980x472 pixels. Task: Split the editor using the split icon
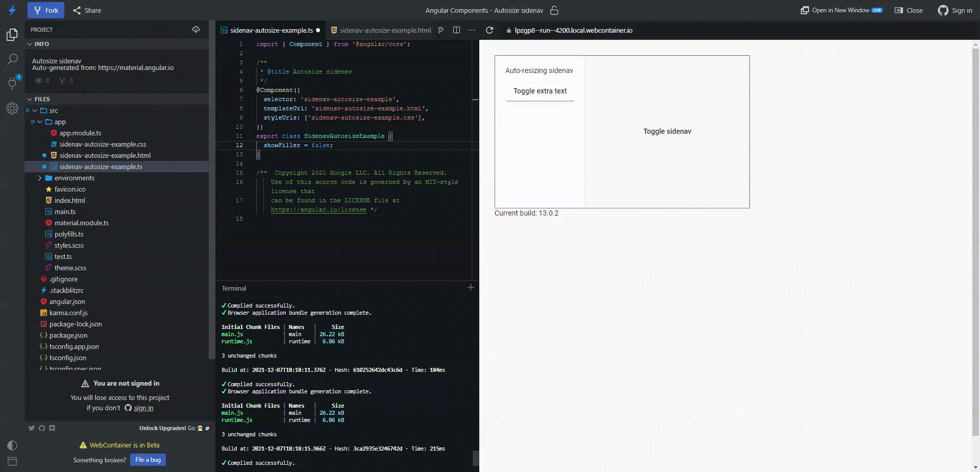point(456,30)
